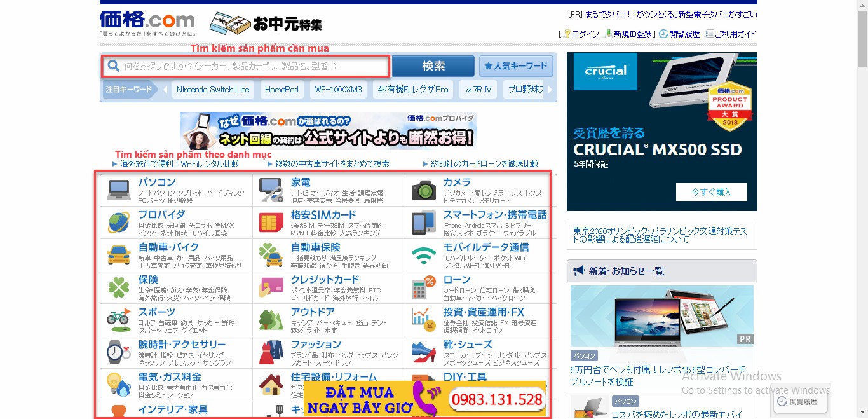The height and width of the screenshot is (419, 868).
Task: Click the 住宅設備・リフォーム house icon
Action: (x=271, y=385)
